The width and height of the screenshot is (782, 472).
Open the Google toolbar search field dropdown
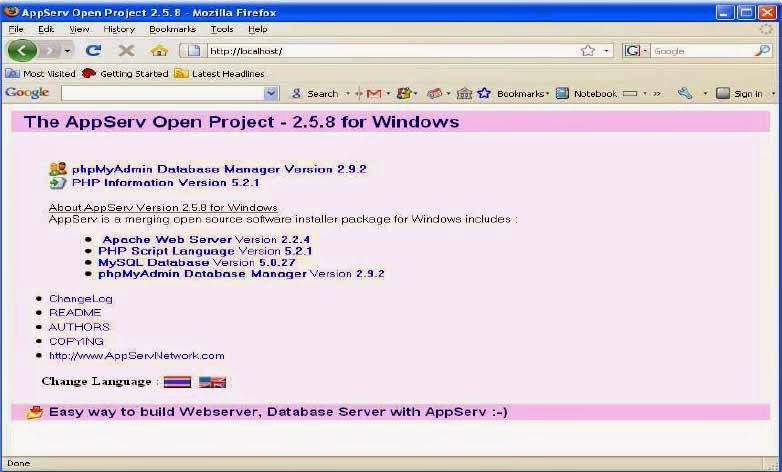pos(271,93)
